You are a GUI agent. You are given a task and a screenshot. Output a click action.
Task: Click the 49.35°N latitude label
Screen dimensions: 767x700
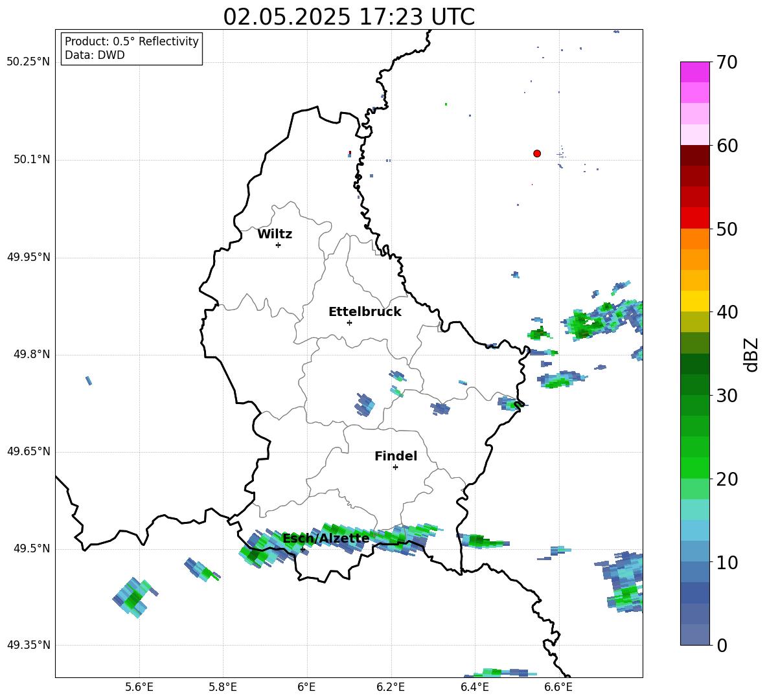[29, 645]
